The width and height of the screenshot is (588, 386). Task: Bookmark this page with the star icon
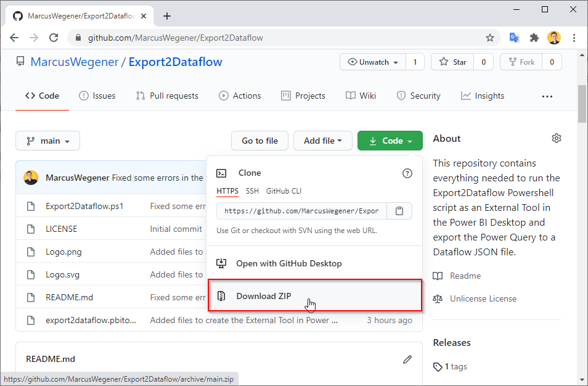coord(490,38)
